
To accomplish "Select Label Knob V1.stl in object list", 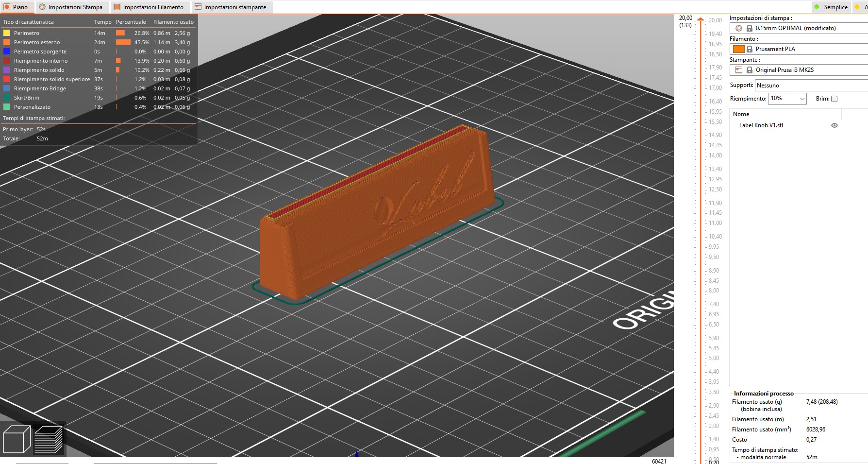I will [x=761, y=125].
